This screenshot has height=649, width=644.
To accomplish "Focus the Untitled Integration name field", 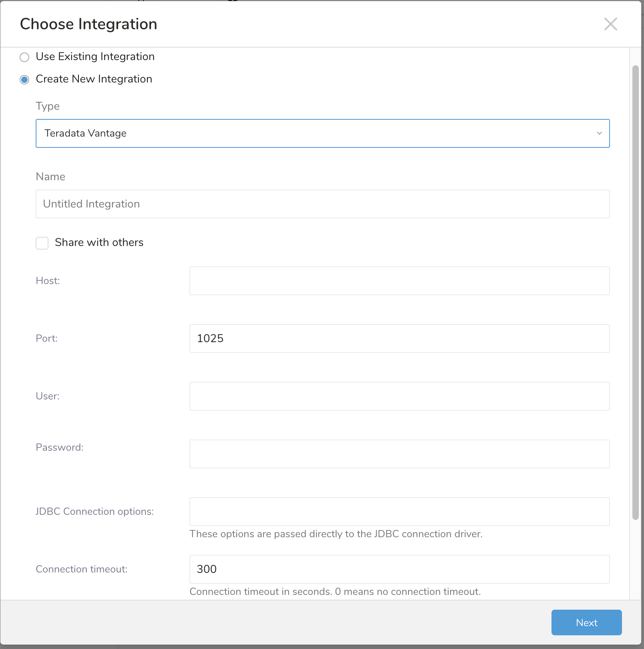I will click(322, 204).
